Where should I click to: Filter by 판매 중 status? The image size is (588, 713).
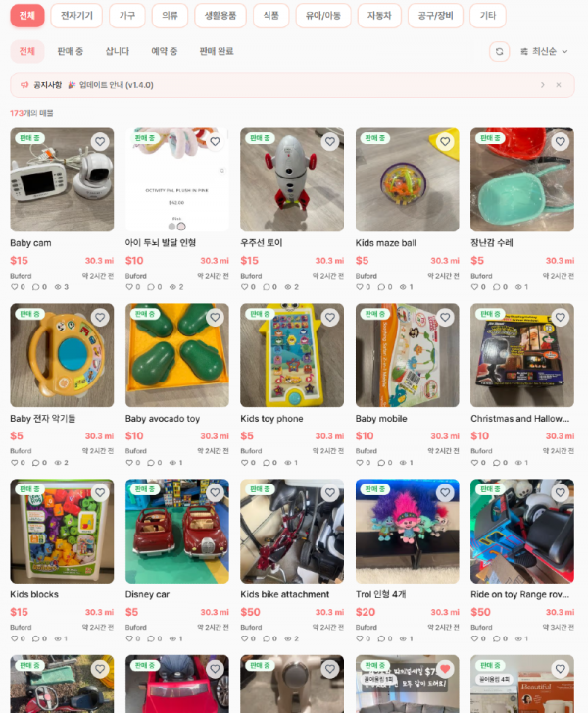(x=71, y=51)
